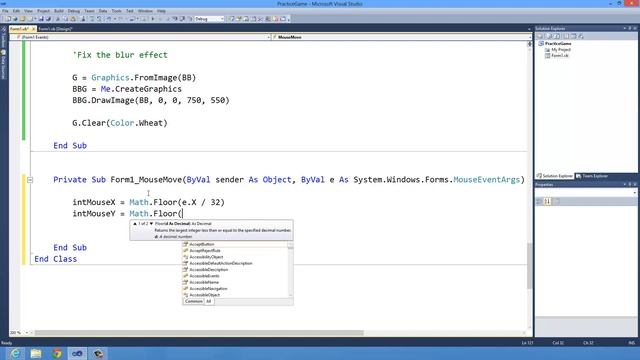
Task: Click the Undo toolbar icon
Action: point(109,19)
